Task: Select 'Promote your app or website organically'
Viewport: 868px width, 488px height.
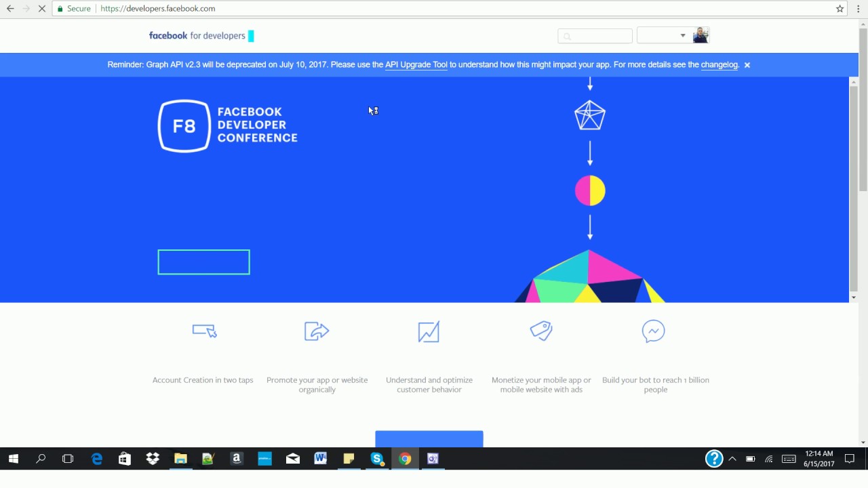Action: 317,385
